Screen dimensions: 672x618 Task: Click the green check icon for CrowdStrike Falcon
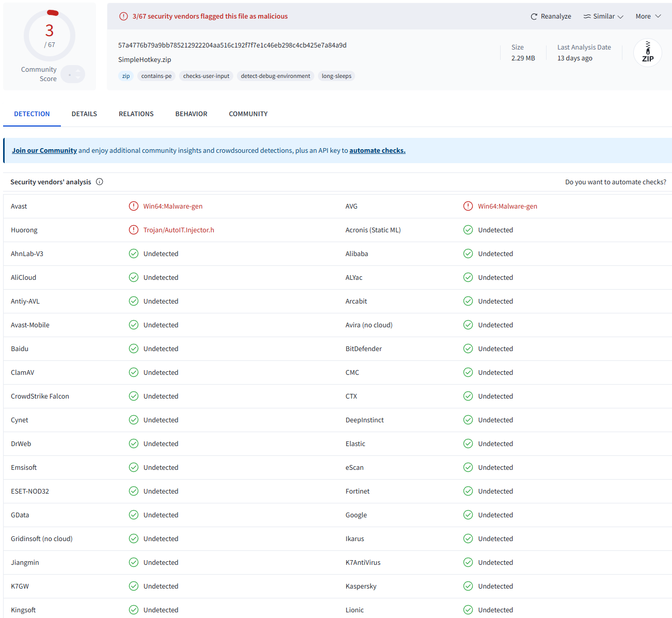point(134,396)
